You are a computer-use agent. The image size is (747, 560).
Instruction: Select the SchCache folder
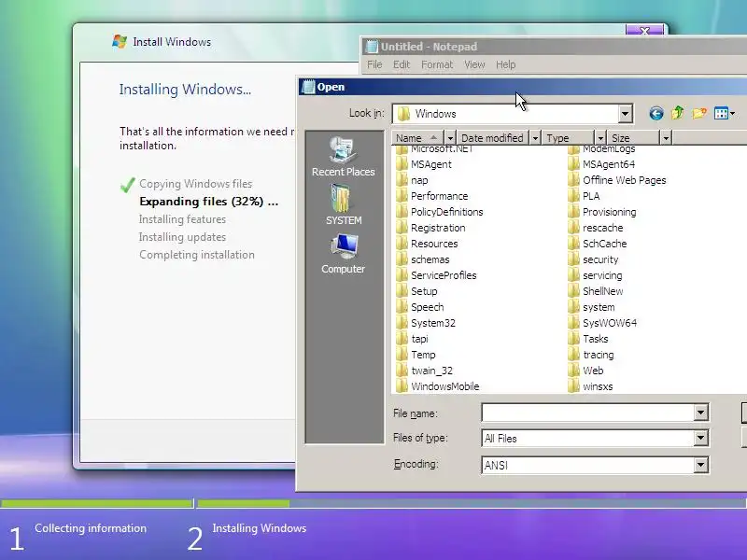point(598,244)
